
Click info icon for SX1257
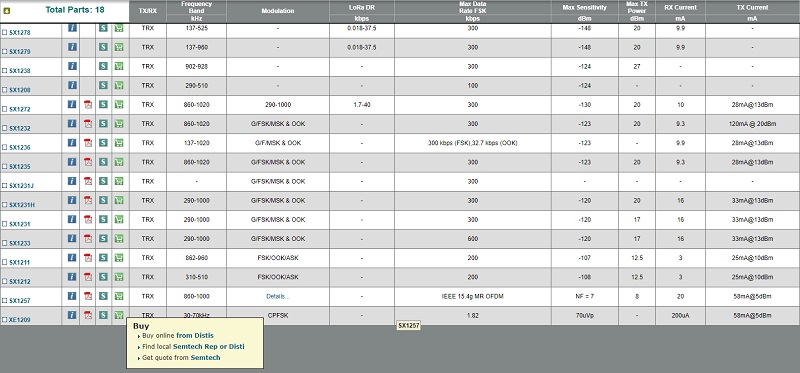click(72, 296)
